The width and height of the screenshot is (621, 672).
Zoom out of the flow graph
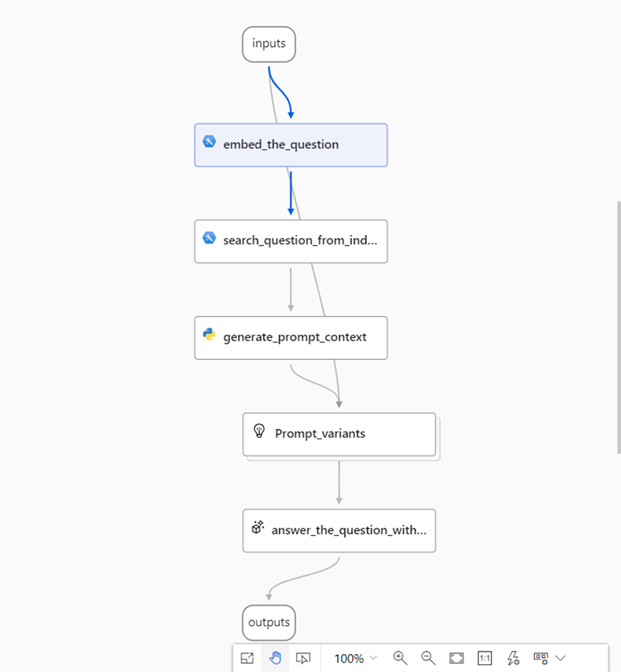tap(428, 658)
